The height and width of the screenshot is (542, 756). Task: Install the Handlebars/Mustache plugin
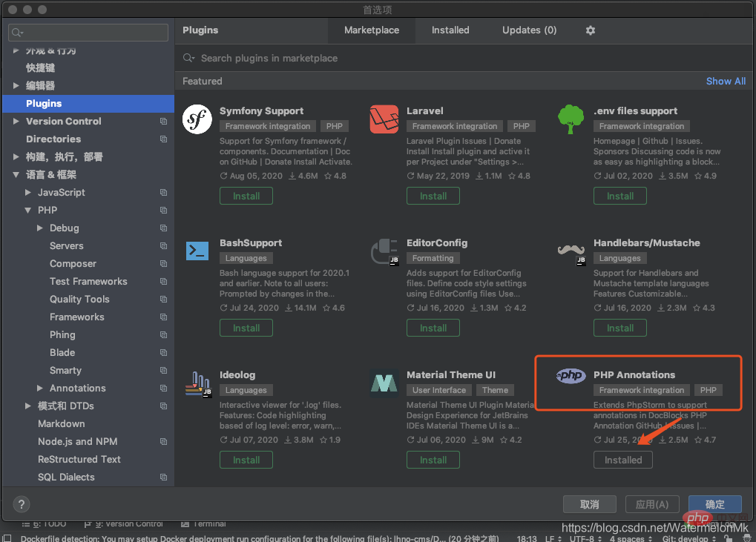point(620,328)
